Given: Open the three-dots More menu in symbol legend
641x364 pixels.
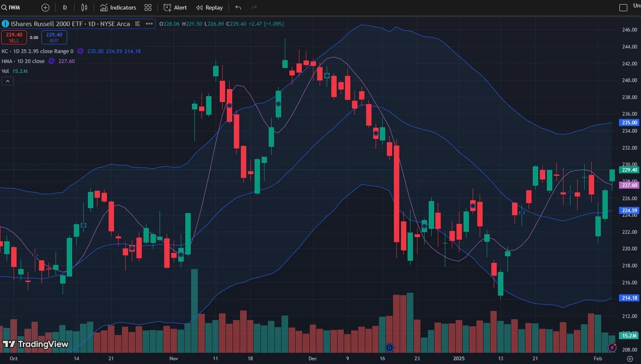Looking at the screenshot, I should tap(149, 24).
